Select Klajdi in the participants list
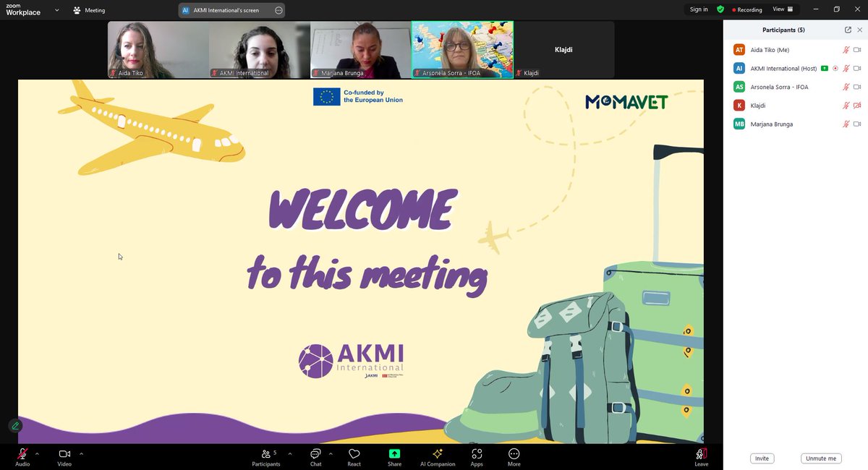 796,106
